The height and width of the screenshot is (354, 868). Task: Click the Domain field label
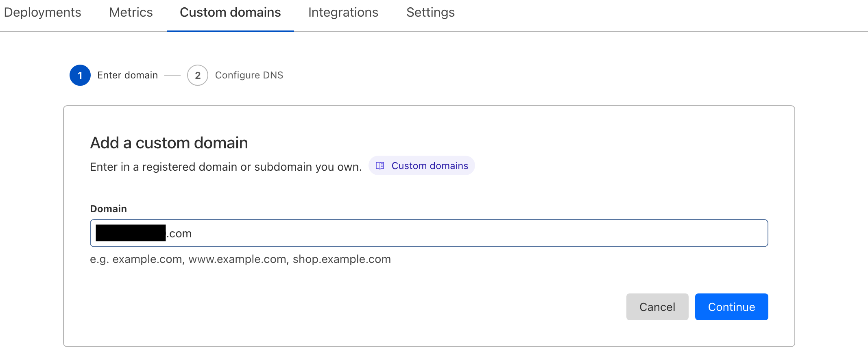point(108,209)
